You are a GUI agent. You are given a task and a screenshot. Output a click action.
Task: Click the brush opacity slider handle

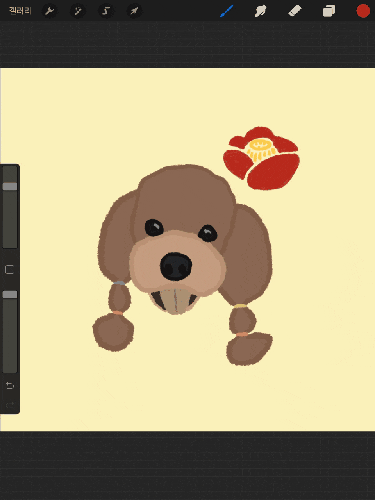10,294
